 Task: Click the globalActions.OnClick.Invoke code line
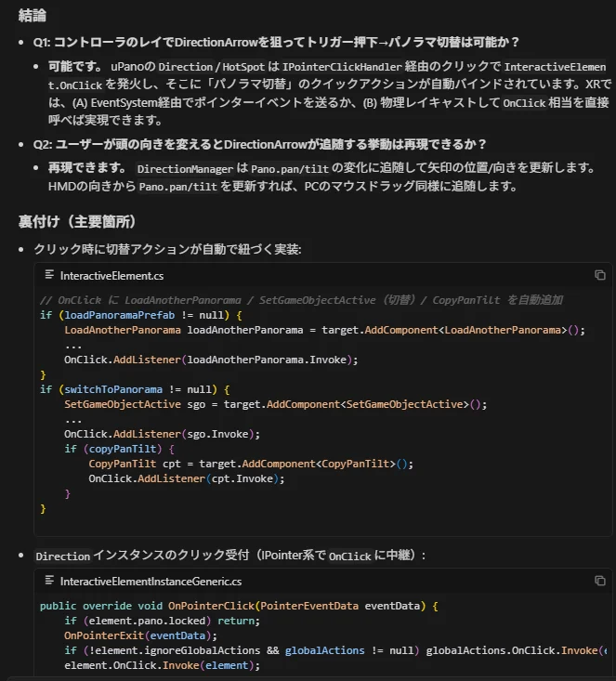pyautogui.click(x=334, y=650)
